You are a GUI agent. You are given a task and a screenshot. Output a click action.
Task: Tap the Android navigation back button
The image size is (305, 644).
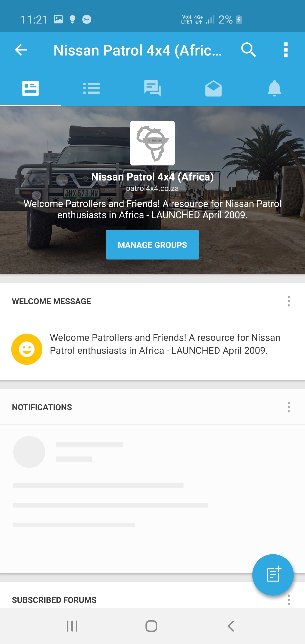click(x=231, y=626)
